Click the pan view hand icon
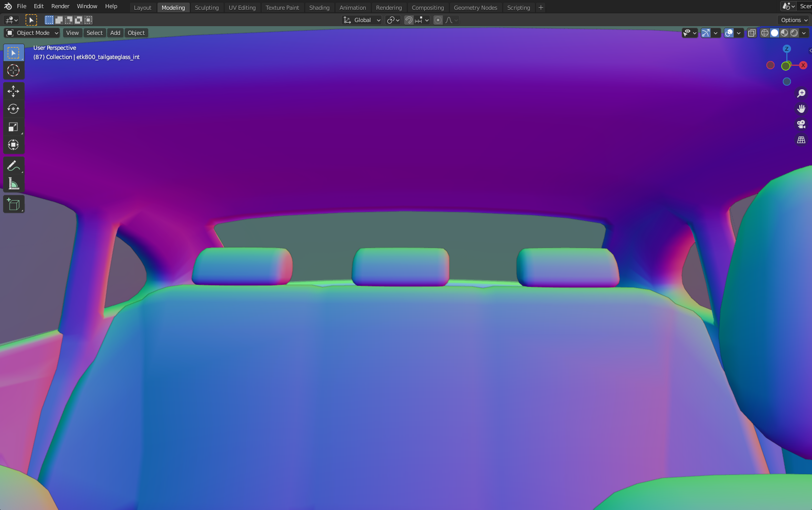 801,109
